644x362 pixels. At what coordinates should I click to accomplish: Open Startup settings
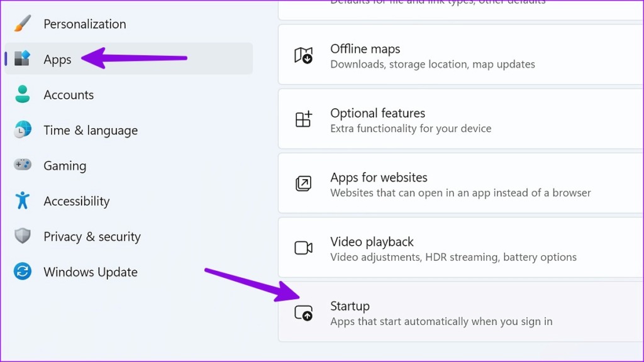coord(440,312)
